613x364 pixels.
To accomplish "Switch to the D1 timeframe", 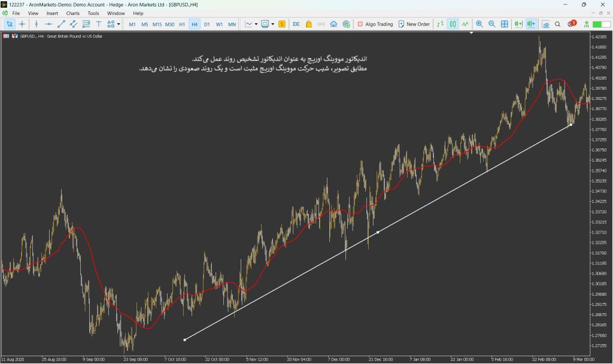I will click(207, 24).
